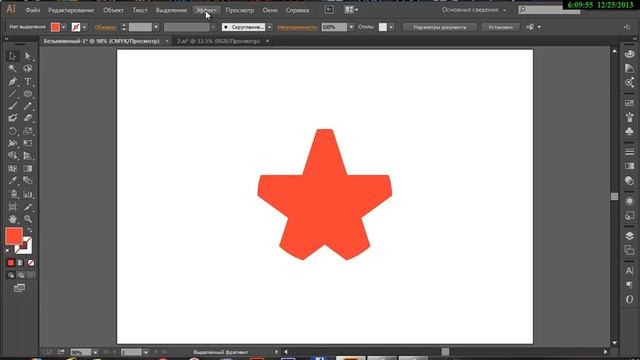The height and width of the screenshot is (360, 640).
Task: Open the Редактирование menu
Action: pos(71,10)
